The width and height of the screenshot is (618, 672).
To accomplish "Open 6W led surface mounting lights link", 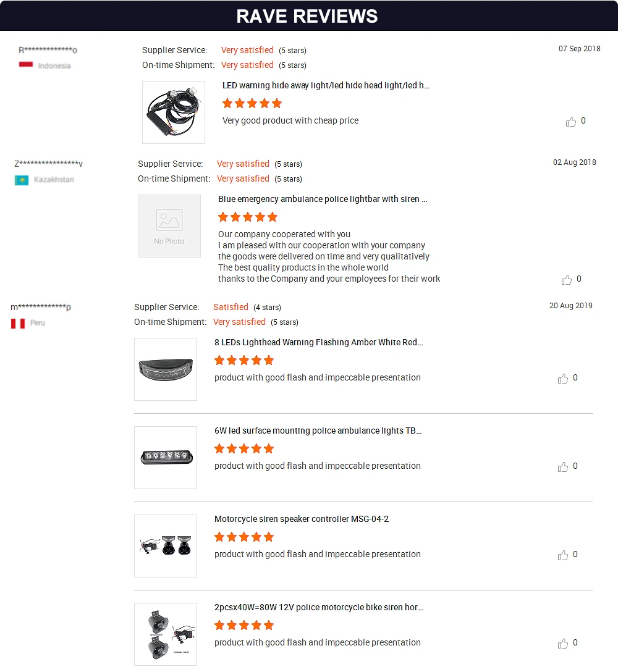I will click(318, 431).
